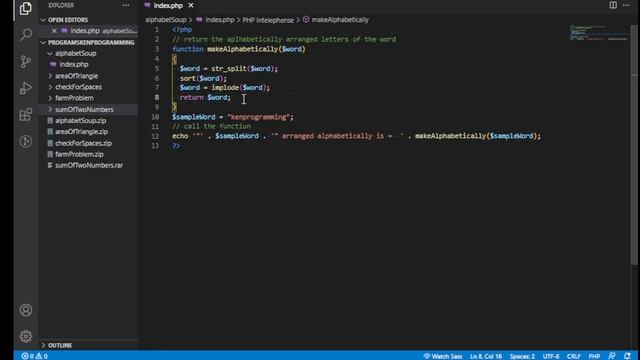Click the "kenprogramming" string literal
This screenshot has height=360, width=640.
259,117
